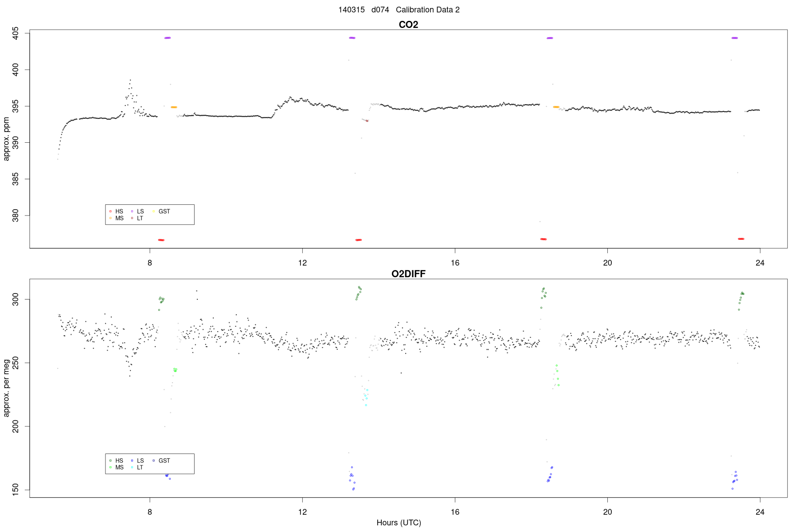Click the O2DIFF plot title
This screenshot has width=798, height=532.
tap(408, 274)
